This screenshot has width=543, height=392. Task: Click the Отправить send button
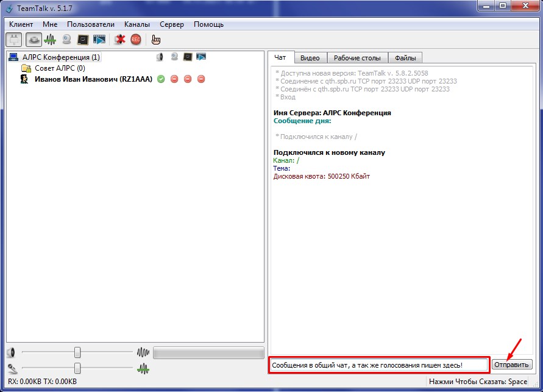(x=512, y=365)
